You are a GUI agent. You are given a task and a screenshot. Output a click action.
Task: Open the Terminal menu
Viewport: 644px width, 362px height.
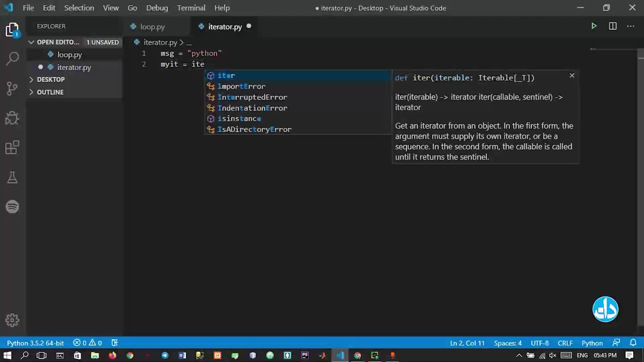tap(191, 8)
